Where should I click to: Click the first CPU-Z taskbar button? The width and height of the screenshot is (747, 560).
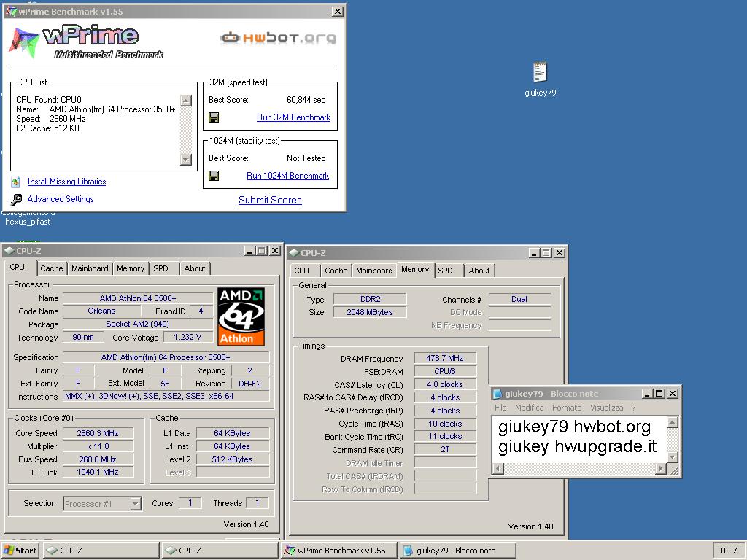pos(101,550)
